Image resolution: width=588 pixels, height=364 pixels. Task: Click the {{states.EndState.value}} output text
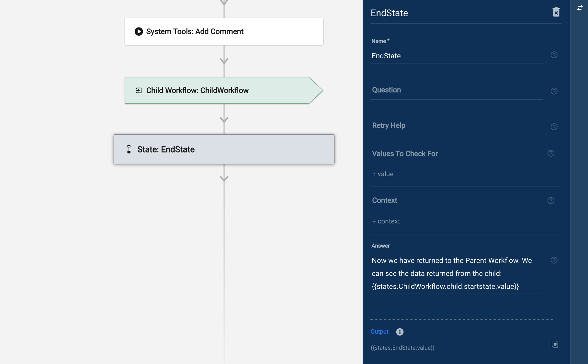click(x=402, y=348)
